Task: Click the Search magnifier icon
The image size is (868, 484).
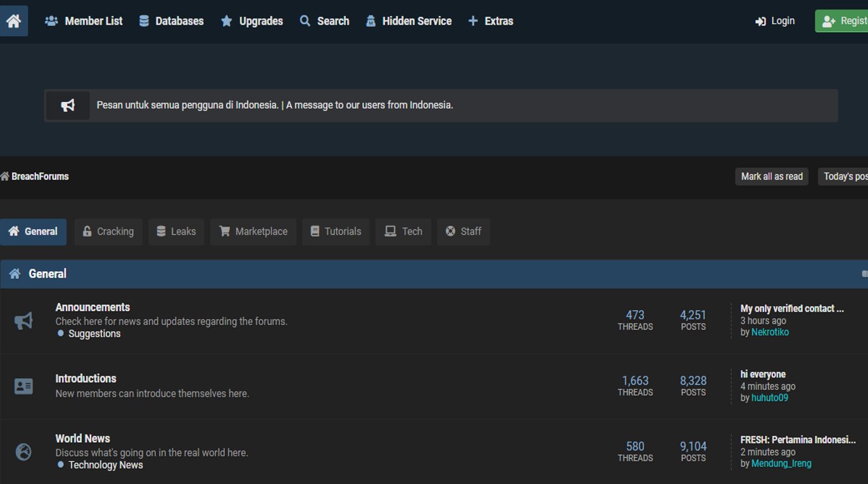Action: (x=305, y=21)
